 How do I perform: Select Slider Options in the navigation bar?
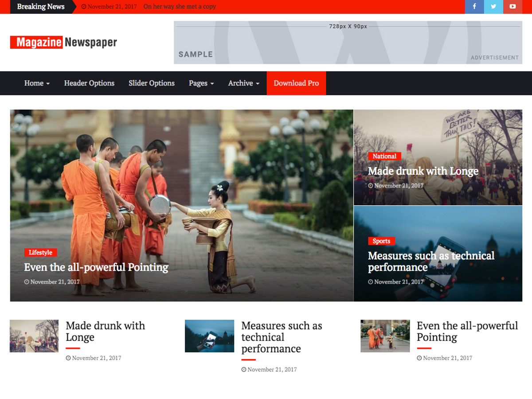click(x=152, y=83)
